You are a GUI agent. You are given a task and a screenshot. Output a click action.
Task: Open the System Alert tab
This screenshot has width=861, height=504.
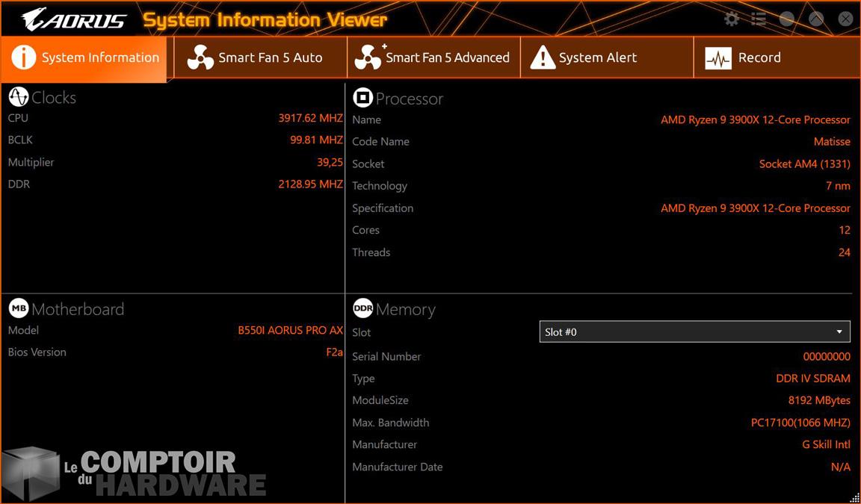point(607,57)
